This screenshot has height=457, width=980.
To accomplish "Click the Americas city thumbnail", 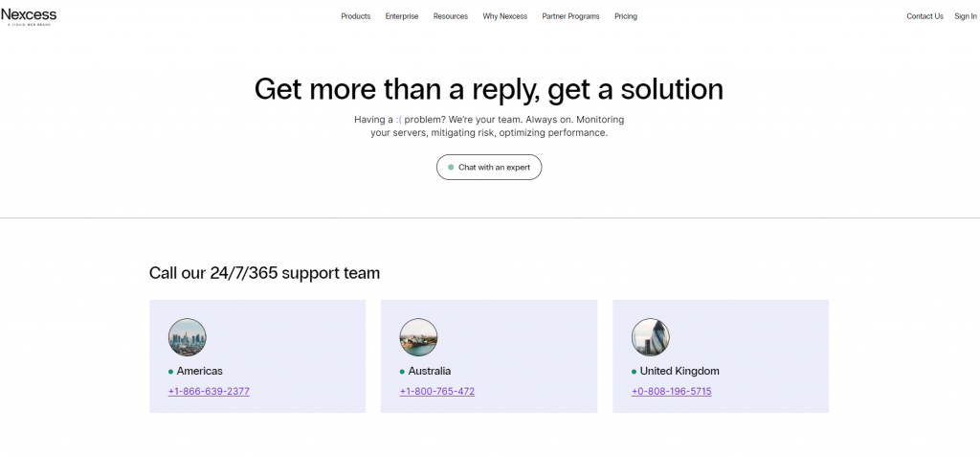I will (188, 337).
